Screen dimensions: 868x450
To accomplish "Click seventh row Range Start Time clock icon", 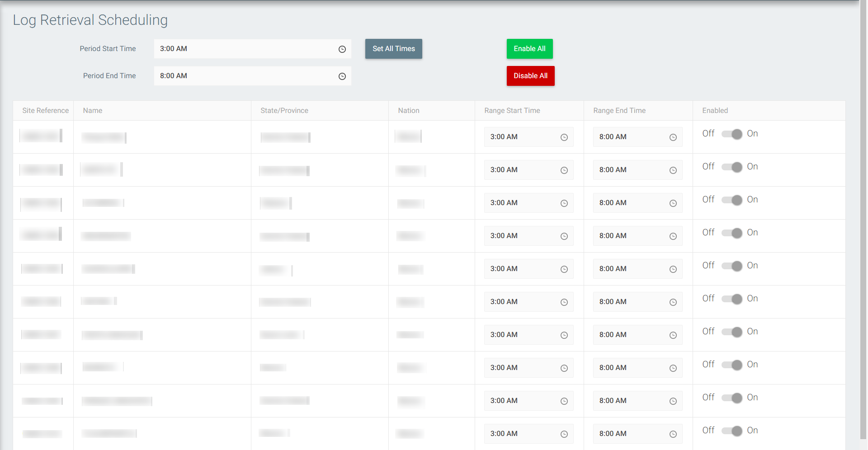I will tap(564, 335).
